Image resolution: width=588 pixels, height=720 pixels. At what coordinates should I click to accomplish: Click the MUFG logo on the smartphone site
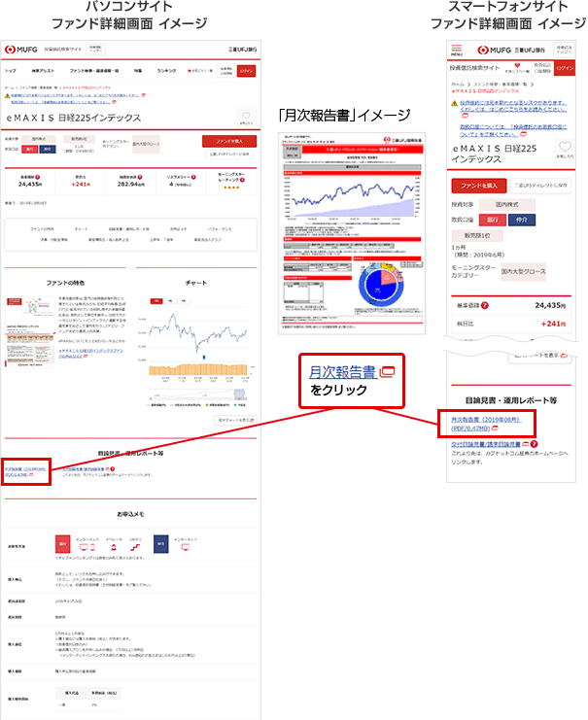coord(494,51)
